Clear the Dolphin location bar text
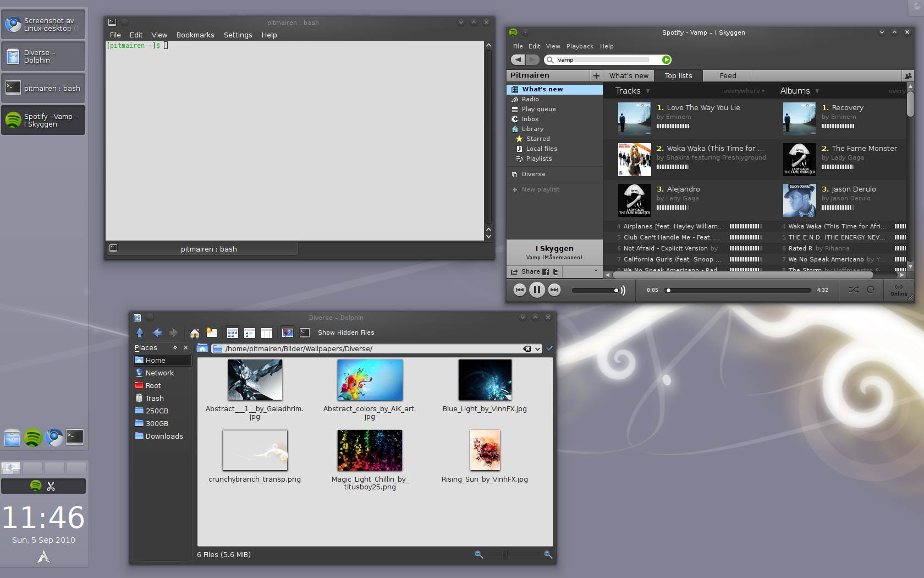The image size is (924, 578). click(x=527, y=348)
